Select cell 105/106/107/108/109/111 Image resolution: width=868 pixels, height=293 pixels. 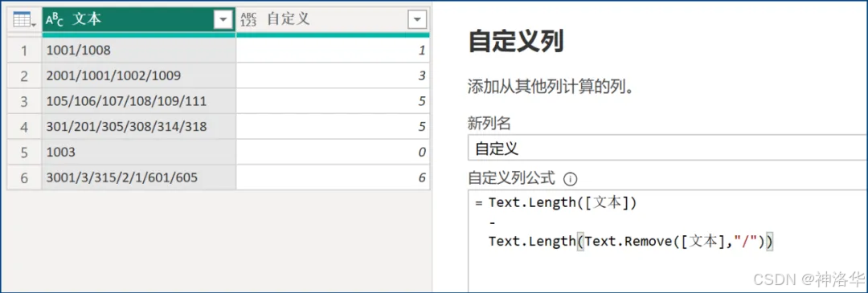pos(139,101)
